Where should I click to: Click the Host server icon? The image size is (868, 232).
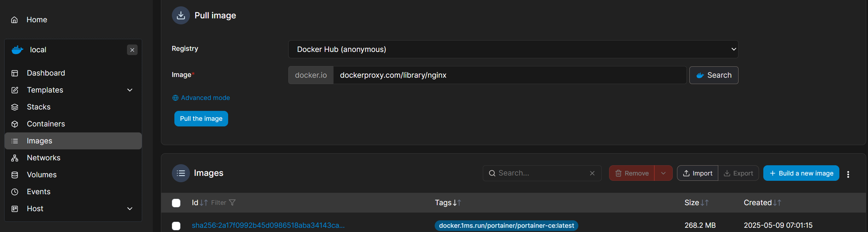[15, 209]
